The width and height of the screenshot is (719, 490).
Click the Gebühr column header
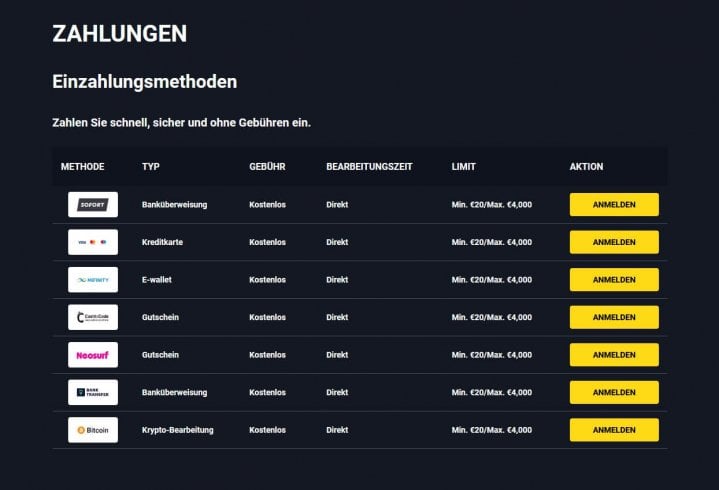point(267,167)
